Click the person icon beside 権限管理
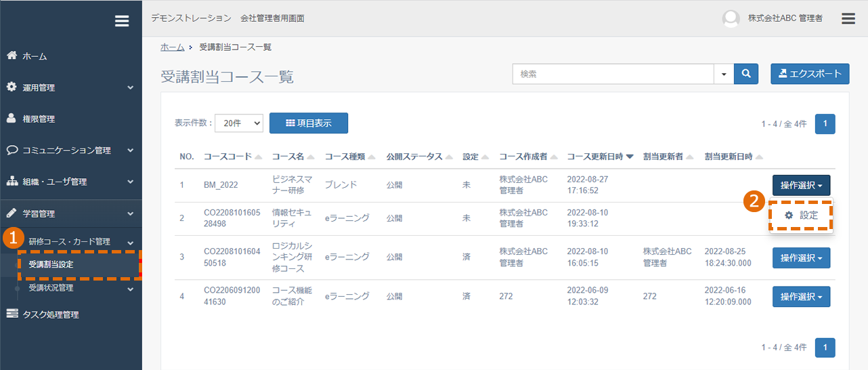 coord(12,119)
